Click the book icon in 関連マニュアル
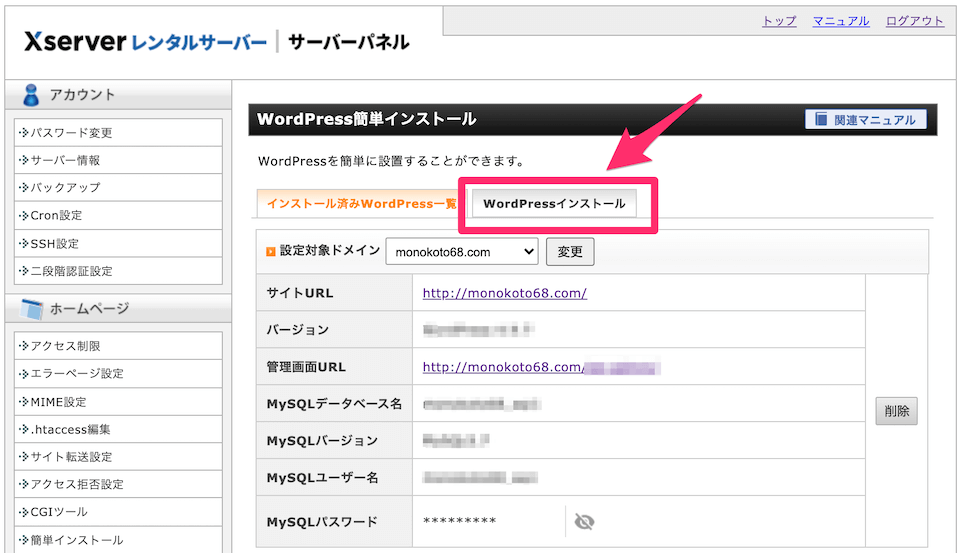 [x=821, y=119]
